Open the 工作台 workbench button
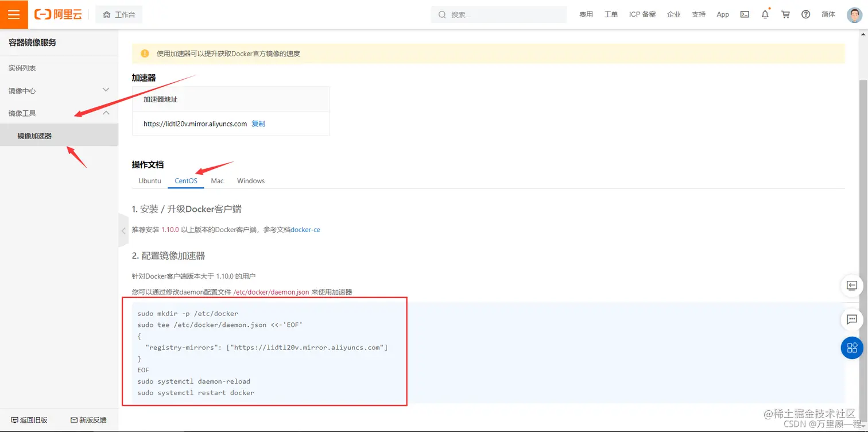The image size is (868, 432). (x=119, y=14)
